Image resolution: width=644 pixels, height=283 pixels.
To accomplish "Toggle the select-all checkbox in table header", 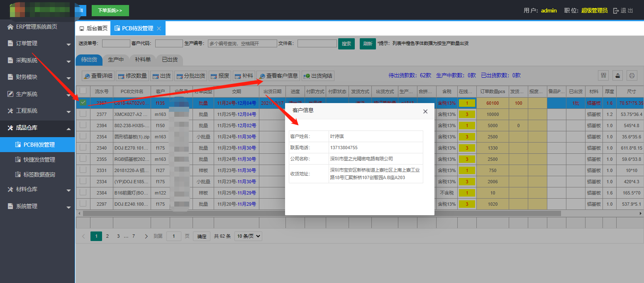I will 83,91.
